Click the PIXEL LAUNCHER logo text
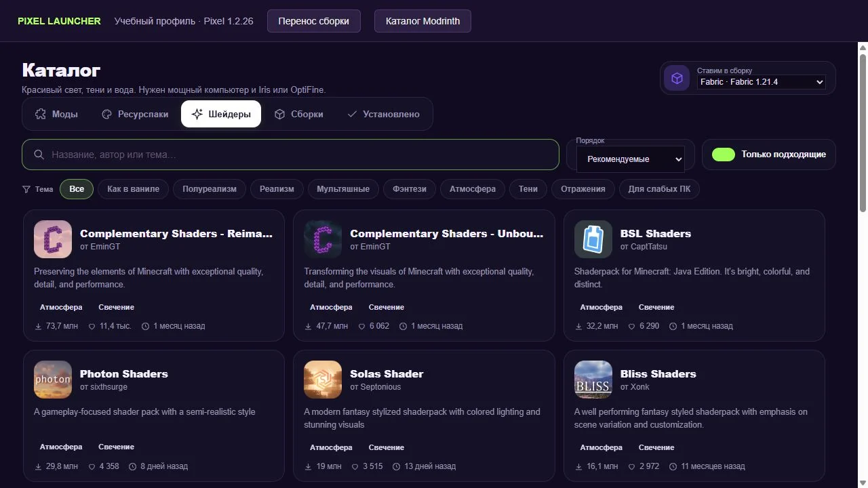This screenshot has width=868, height=488. 59,21
